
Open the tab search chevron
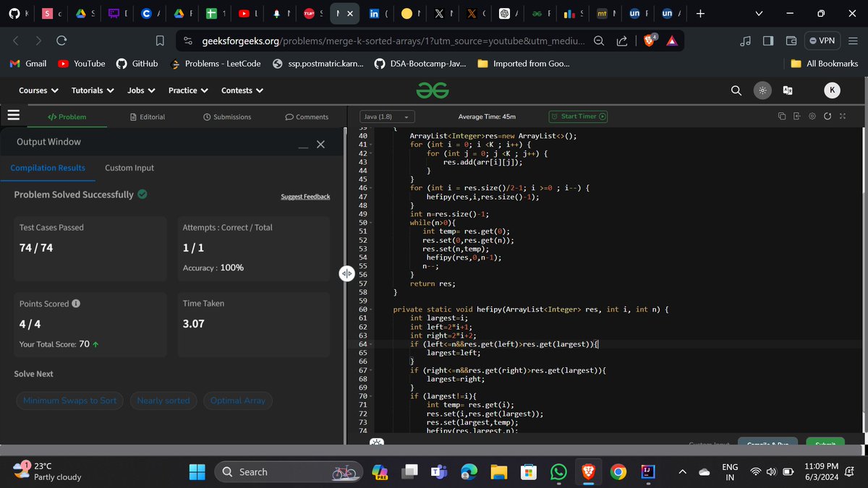[x=758, y=14]
